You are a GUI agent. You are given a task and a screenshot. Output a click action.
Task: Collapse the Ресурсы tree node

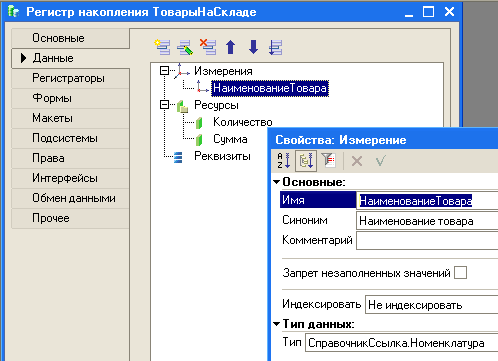pos(164,105)
